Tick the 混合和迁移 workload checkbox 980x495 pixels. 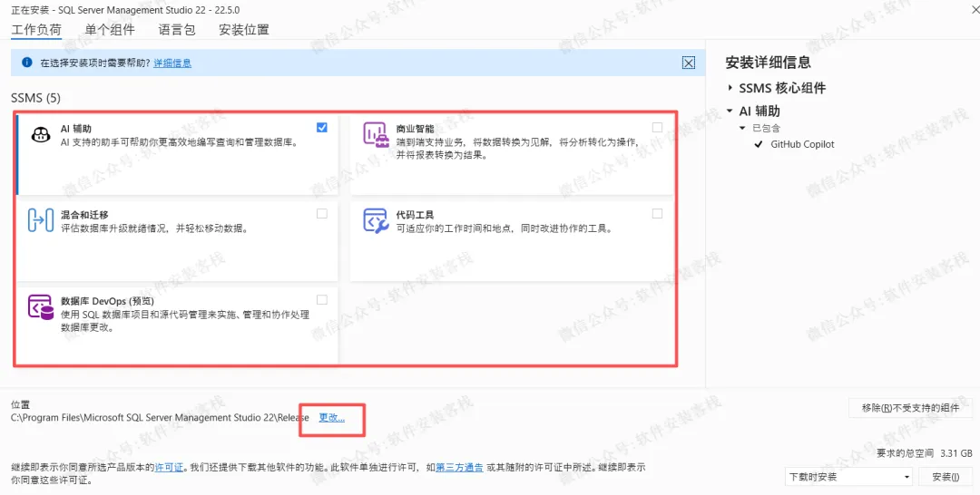322,213
